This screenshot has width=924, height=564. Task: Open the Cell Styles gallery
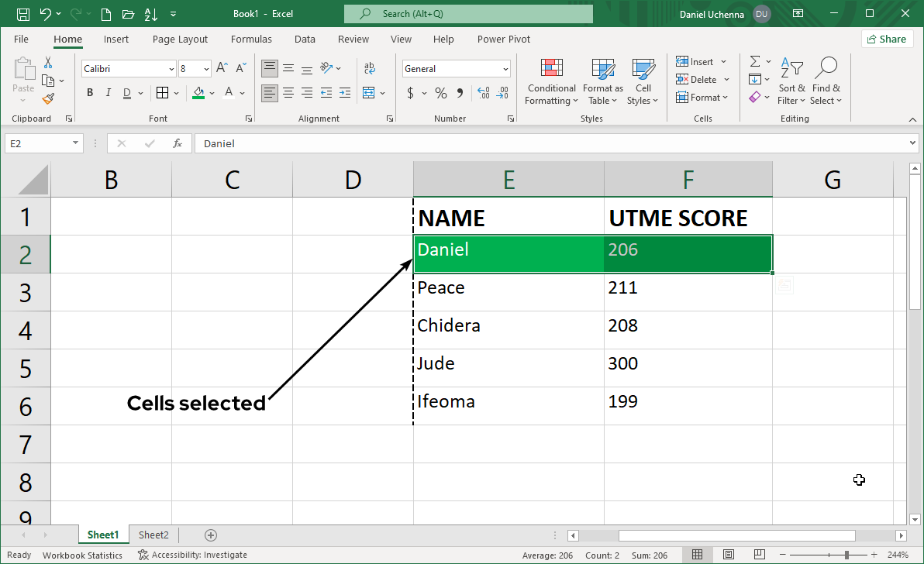coord(643,82)
